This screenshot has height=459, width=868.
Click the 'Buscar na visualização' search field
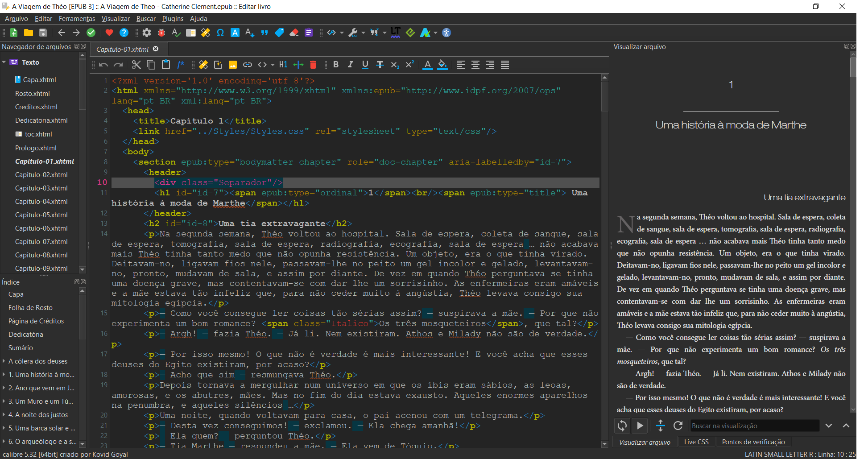[x=754, y=426]
